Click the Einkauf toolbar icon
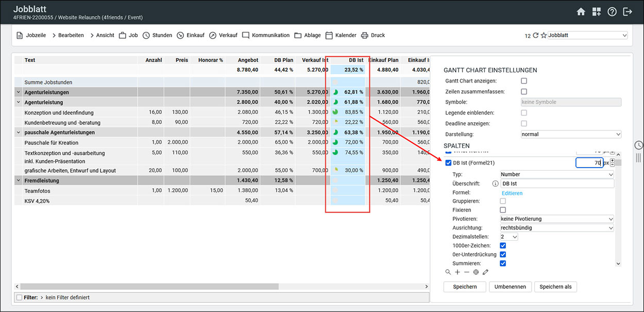 [x=180, y=36]
